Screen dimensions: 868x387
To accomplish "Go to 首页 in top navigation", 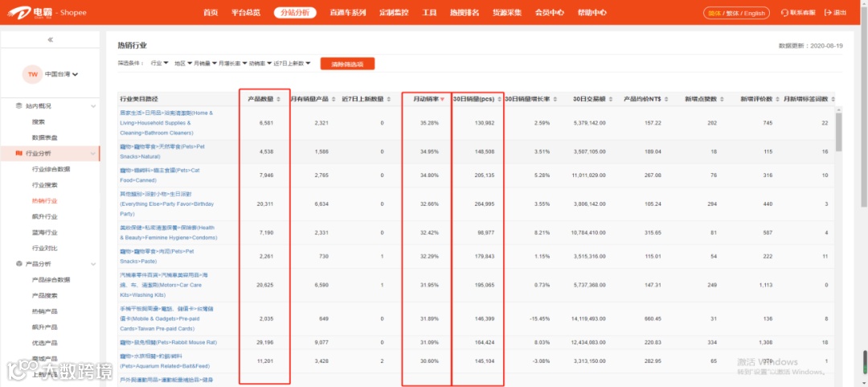I will (211, 13).
